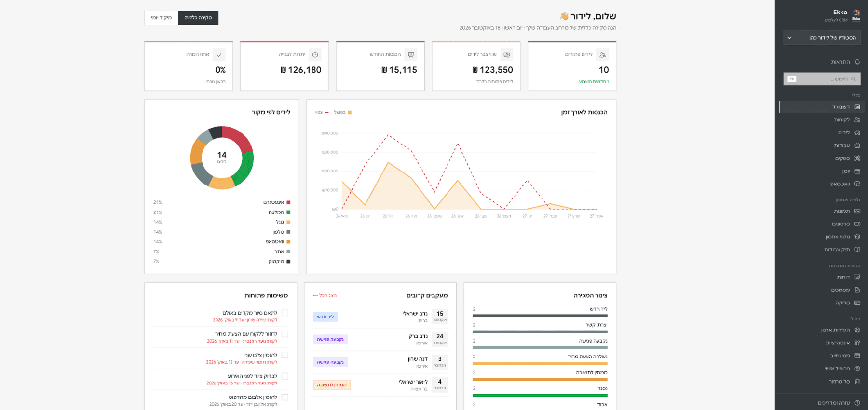Check task לתאם סיור מקדים באולם
This screenshot has width=868, height=410.
point(285,313)
